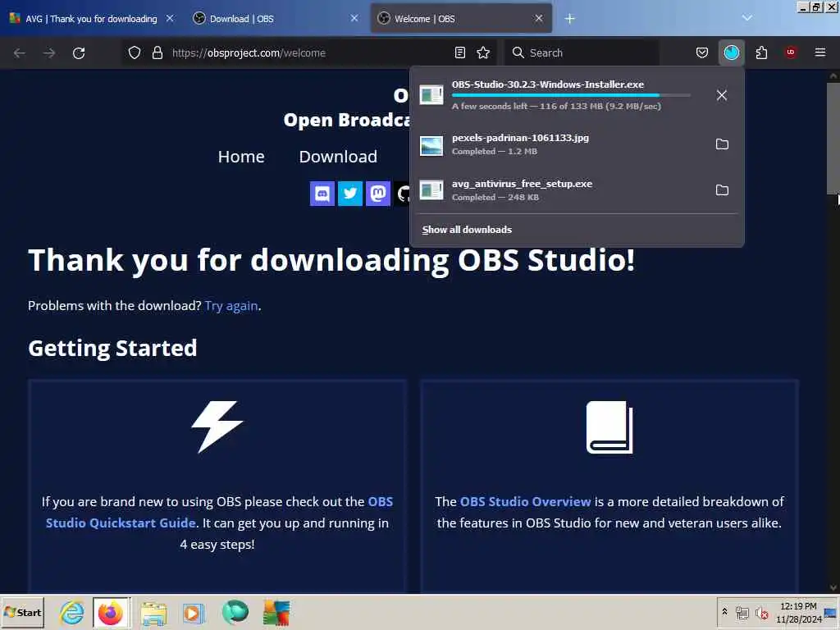This screenshot has width=840, height=630.
Task: Click the Firefox taskbar icon
Action: [x=112, y=612]
